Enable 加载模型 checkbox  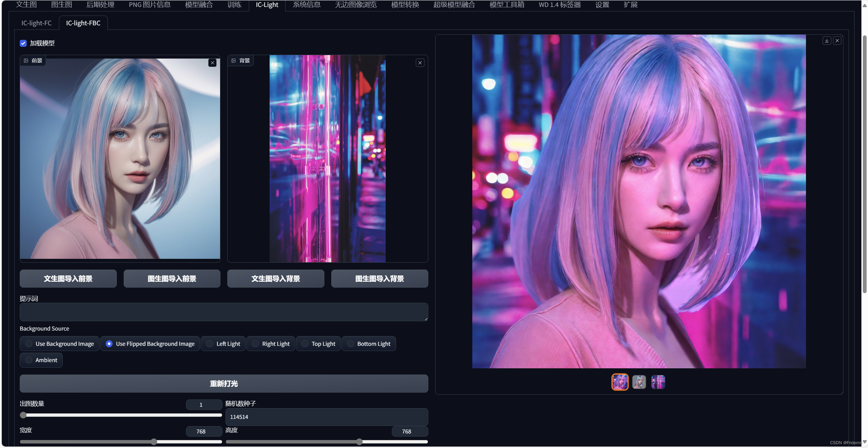[x=23, y=43]
